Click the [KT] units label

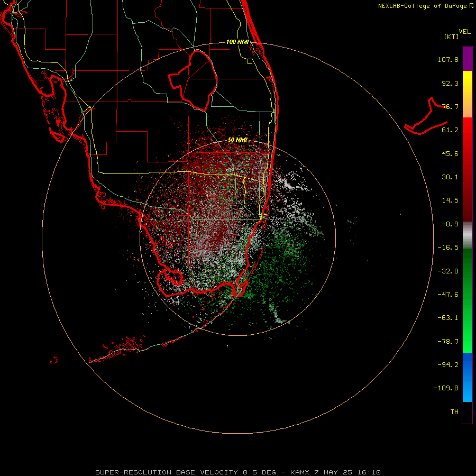(452, 36)
